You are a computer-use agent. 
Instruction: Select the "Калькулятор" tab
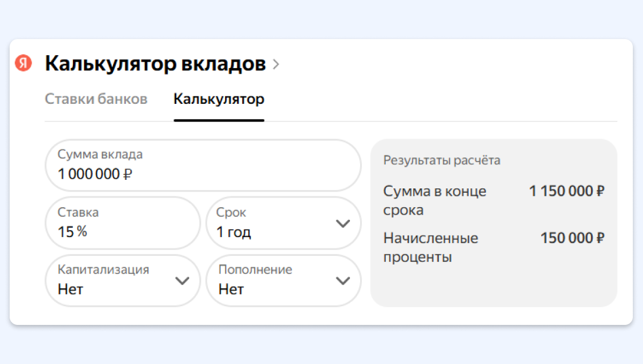click(219, 99)
